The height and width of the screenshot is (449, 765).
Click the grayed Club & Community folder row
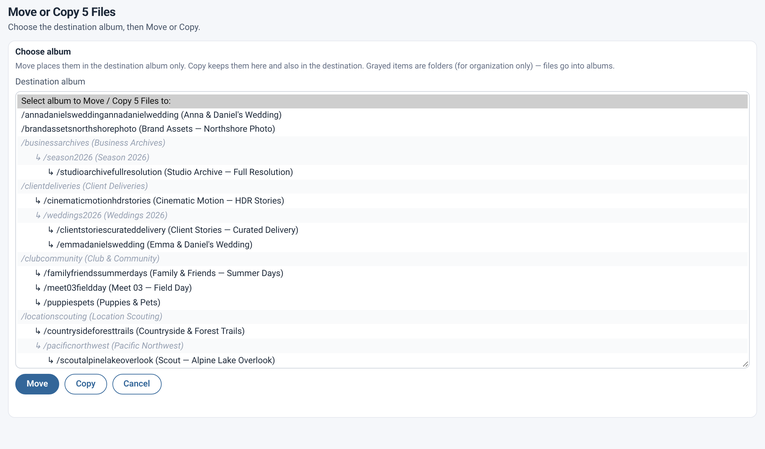pos(382,259)
